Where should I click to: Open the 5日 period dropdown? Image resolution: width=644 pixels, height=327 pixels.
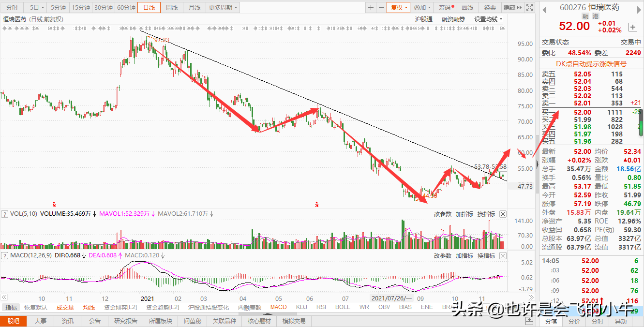coord(37,8)
